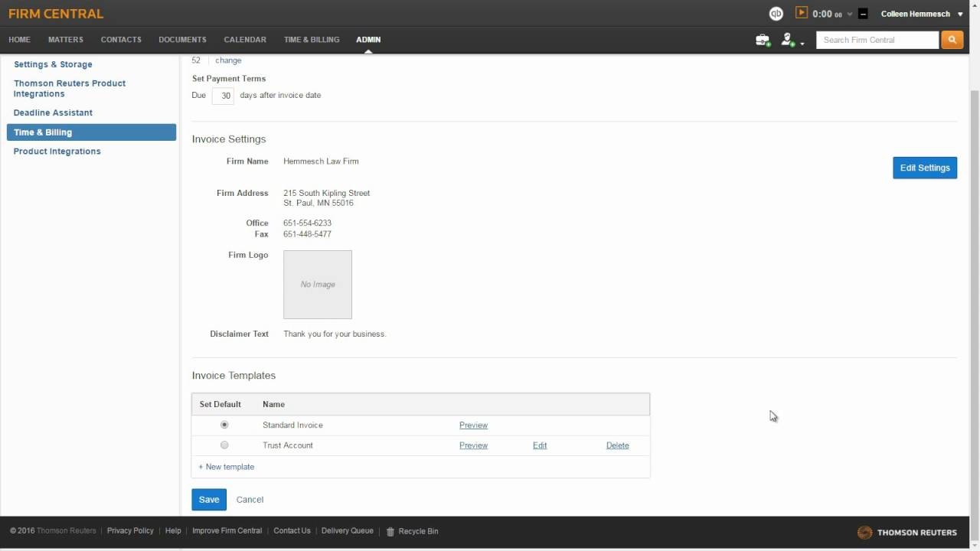The image size is (980, 551).
Task: Set Trust Account as default template
Action: 224,445
